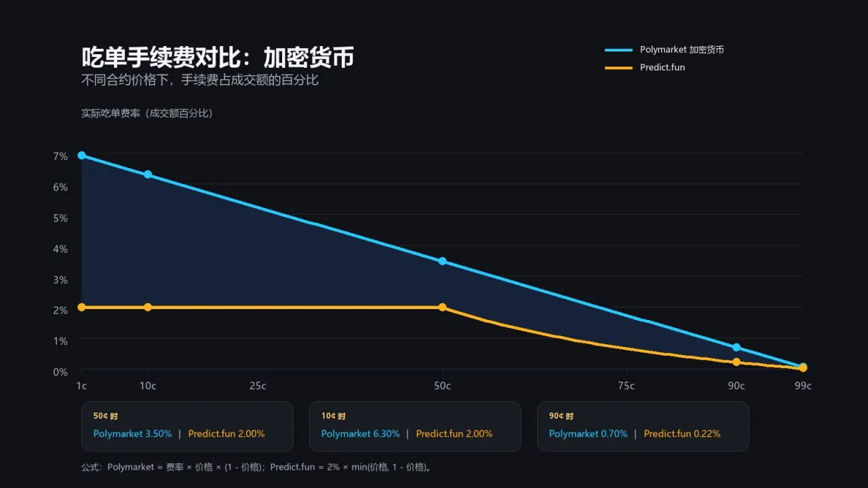Click the orange Predict.fun data point at 90c
Image resolution: width=868 pixels, height=488 pixels.
pyautogui.click(x=736, y=362)
